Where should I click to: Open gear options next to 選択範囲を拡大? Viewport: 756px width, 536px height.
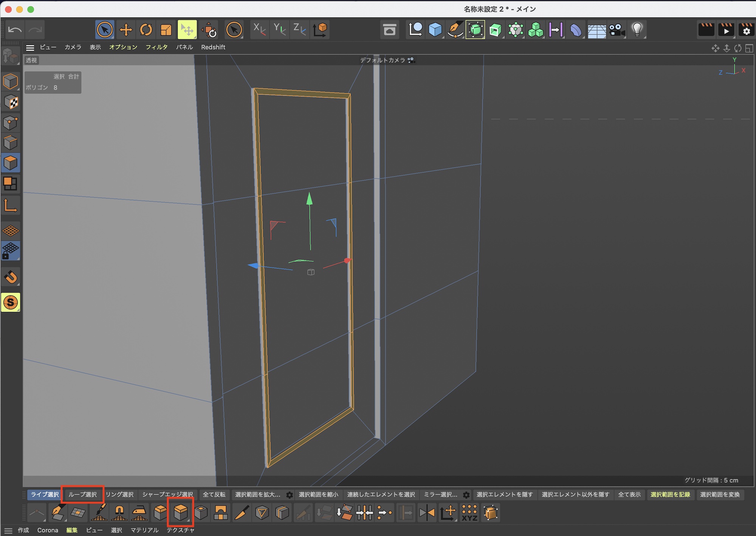tap(290, 495)
